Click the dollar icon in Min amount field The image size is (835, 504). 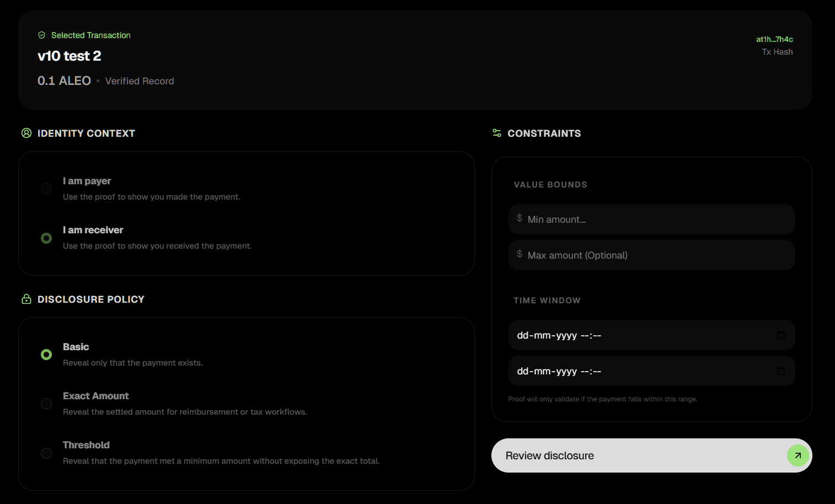[x=520, y=218]
